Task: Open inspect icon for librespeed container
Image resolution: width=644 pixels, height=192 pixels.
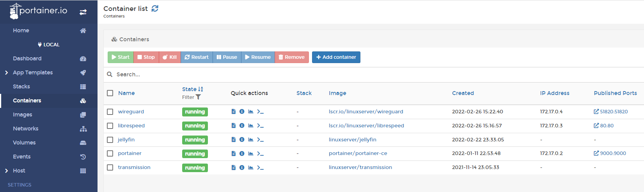Action: tap(242, 126)
